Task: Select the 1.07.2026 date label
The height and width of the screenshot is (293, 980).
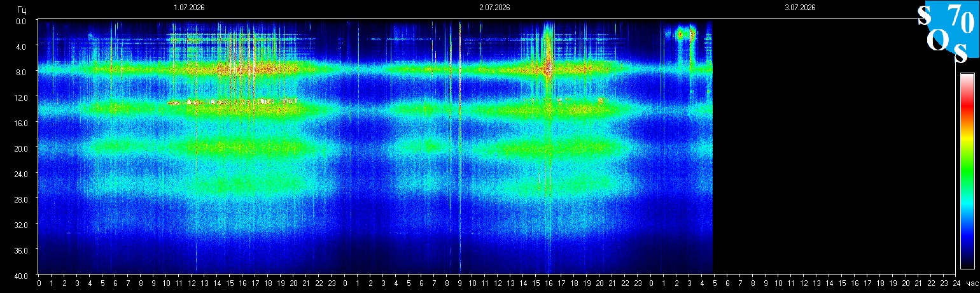Action: point(190,8)
